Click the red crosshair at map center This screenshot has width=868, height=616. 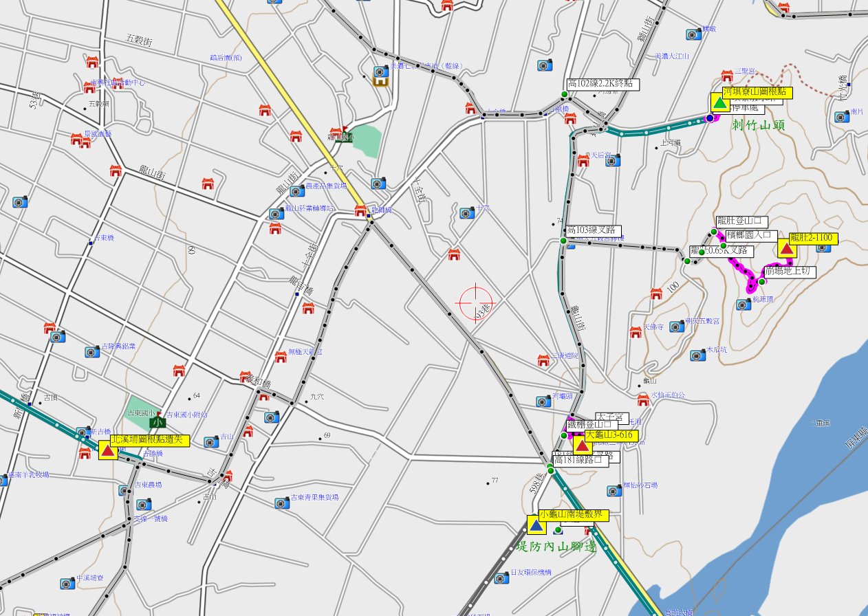(x=476, y=300)
